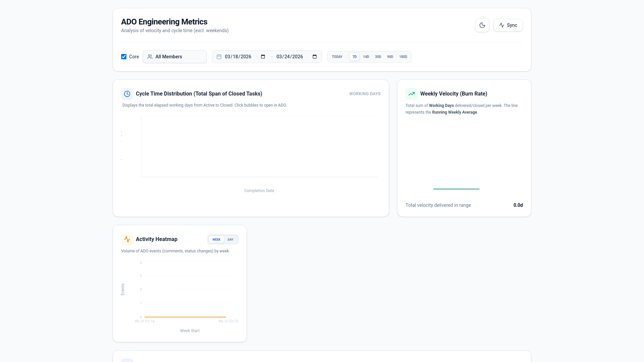Click the people icon in member filter
Viewport: 644px width, 362px height.
150,57
